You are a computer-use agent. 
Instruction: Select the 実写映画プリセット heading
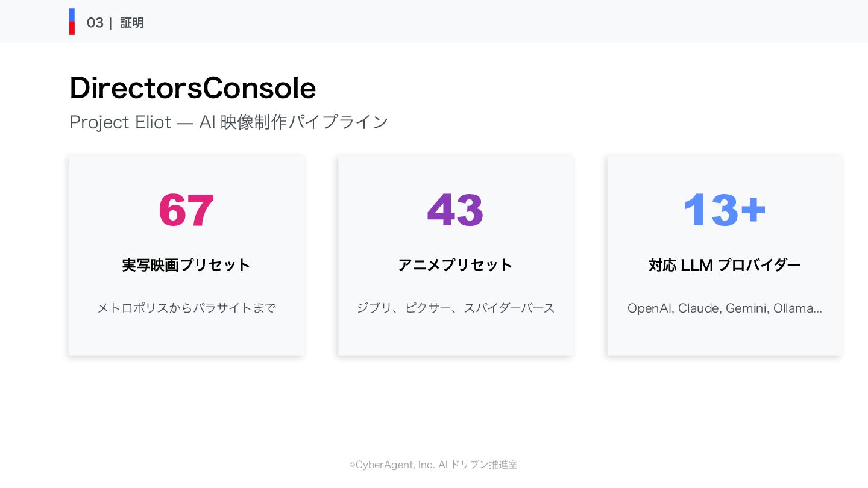point(186,265)
